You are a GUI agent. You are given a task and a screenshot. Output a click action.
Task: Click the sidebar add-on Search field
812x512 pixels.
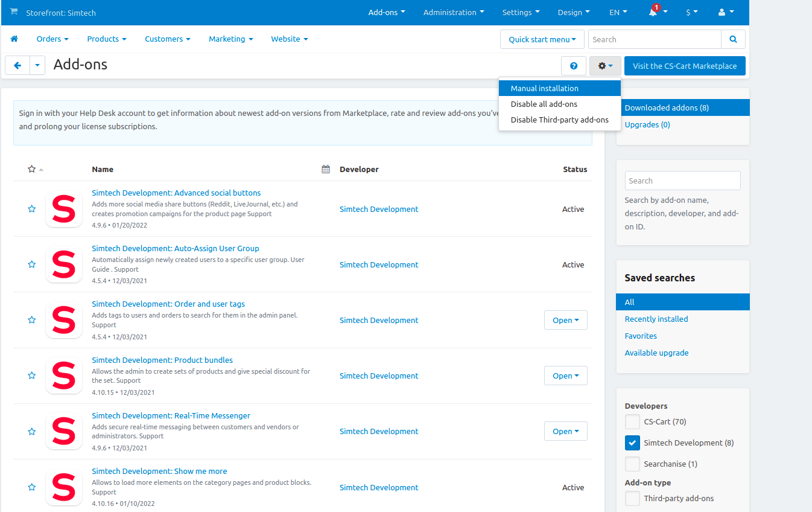(682, 181)
